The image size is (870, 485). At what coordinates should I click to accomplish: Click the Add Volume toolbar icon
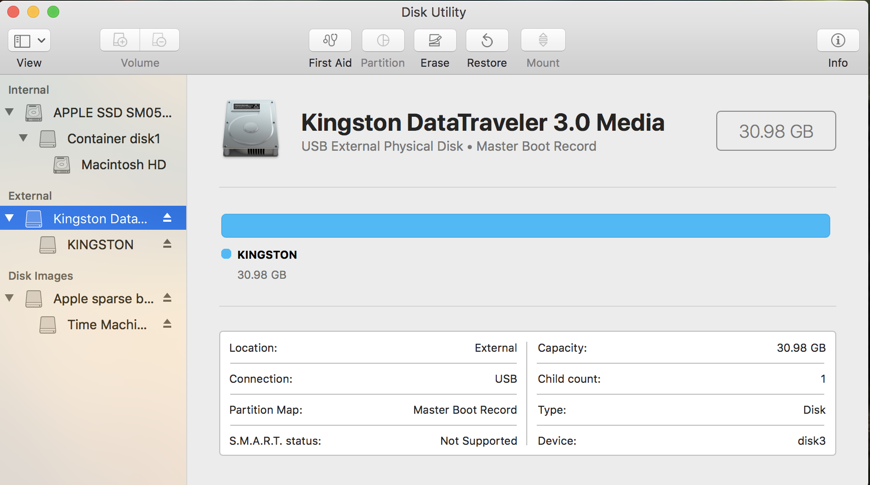click(x=120, y=40)
